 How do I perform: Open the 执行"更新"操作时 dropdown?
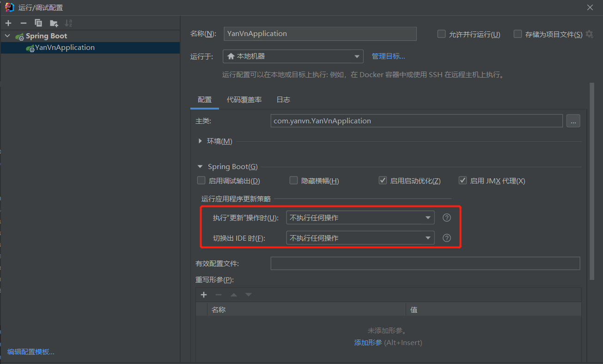coord(360,218)
